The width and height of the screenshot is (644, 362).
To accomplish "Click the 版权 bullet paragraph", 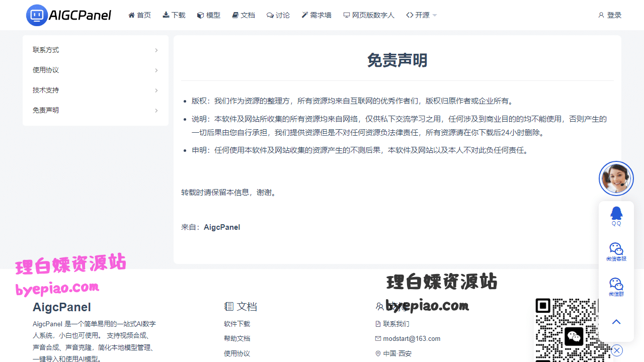I will (x=353, y=101).
